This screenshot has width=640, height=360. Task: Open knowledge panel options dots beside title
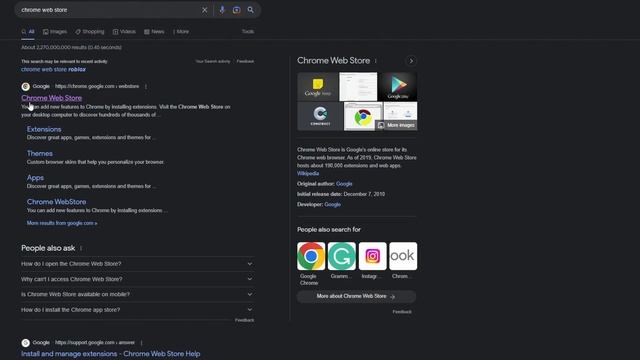(376, 61)
